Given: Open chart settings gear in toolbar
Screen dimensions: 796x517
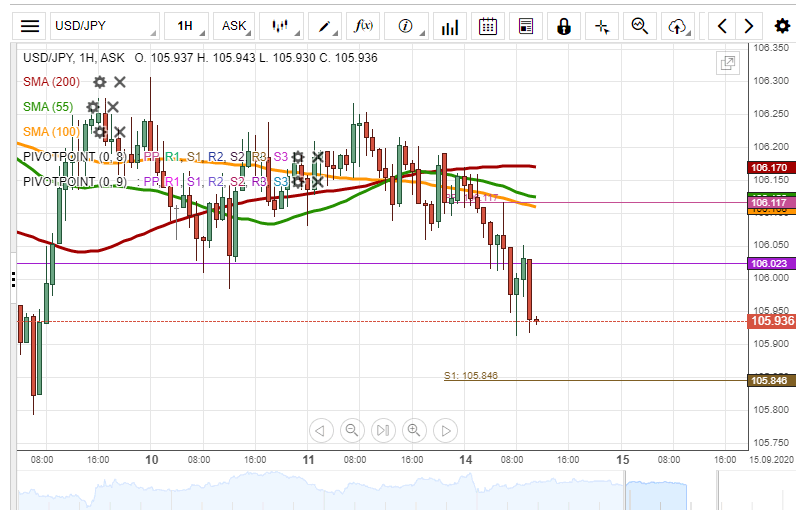Looking at the screenshot, I should (x=781, y=26).
